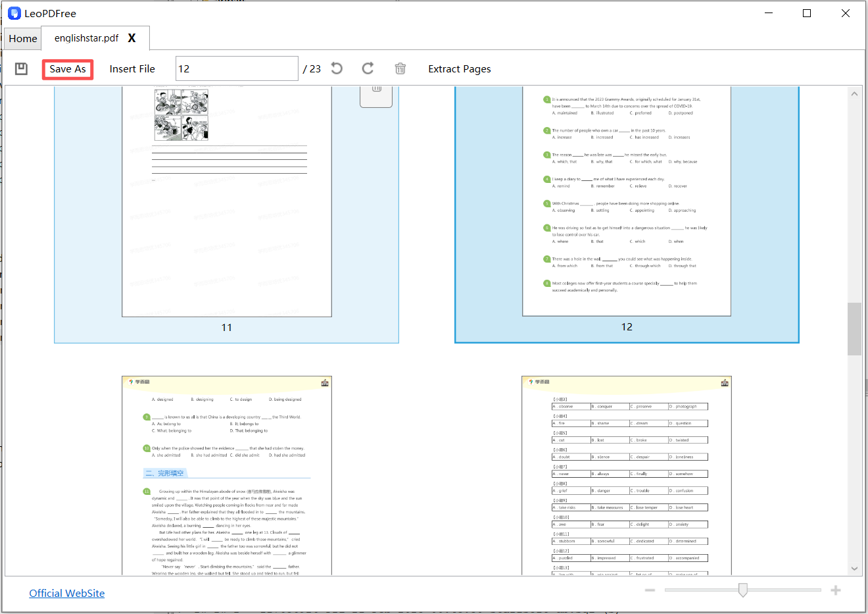Click the LeoPDFFree logo icon

pyautogui.click(x=14, y=13)
